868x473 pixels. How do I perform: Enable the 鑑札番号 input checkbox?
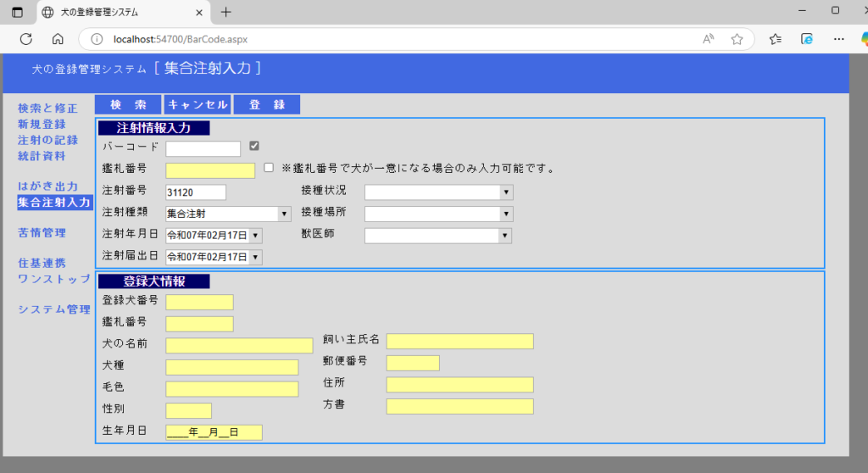pos(269,168)
